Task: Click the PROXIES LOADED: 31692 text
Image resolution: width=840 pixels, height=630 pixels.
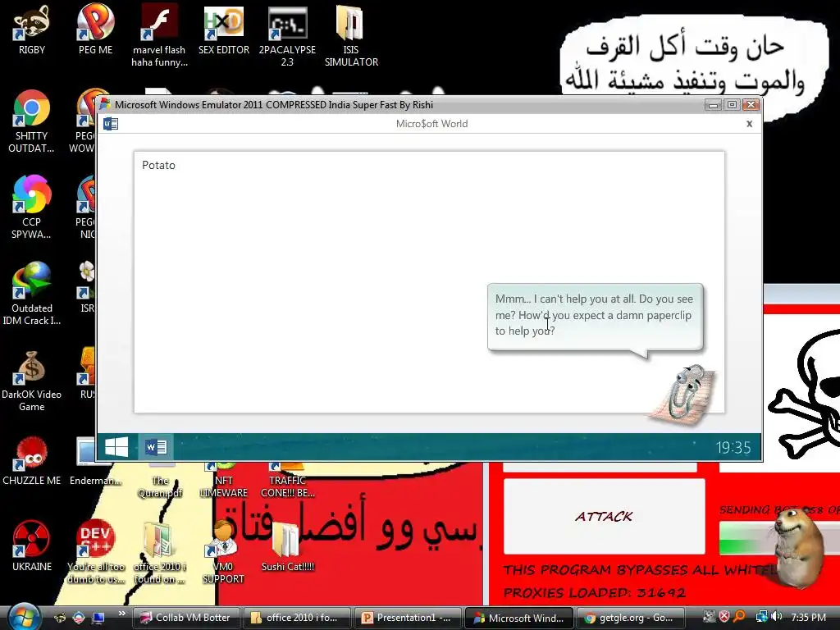Action: [x=594, y=592]
